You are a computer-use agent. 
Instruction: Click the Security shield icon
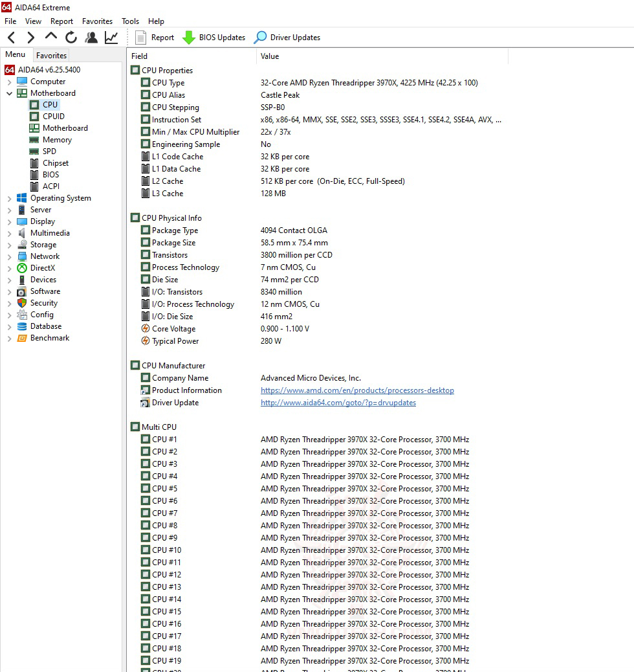[22, 303]
